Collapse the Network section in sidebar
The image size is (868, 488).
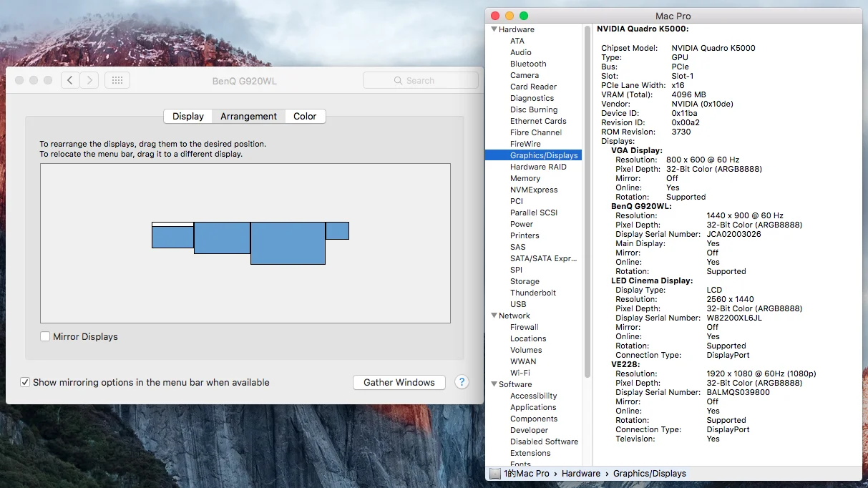tap(494, 316)
